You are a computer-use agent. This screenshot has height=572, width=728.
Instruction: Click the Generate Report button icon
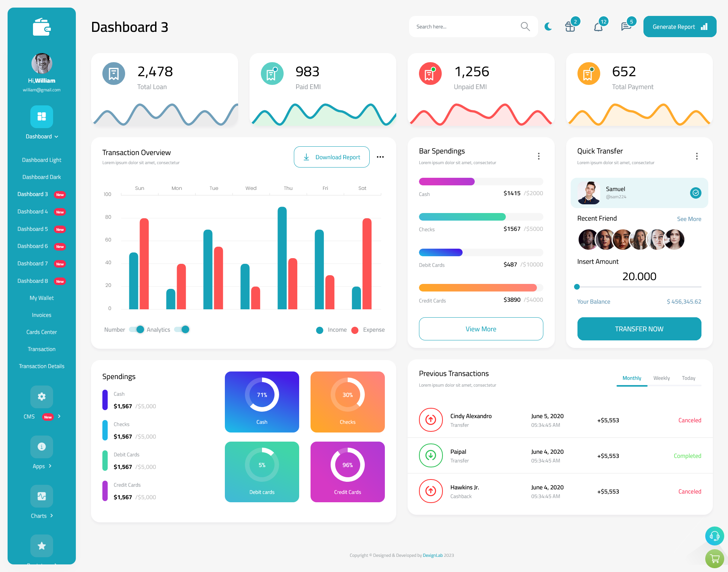tap(704, 26)
